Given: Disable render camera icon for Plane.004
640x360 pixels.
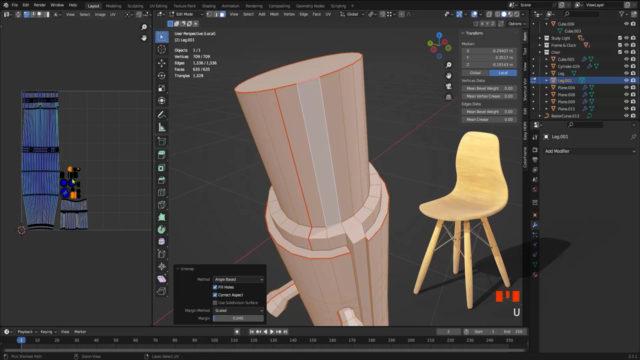Looking at the screenshot, I should (x=633, y=87).
